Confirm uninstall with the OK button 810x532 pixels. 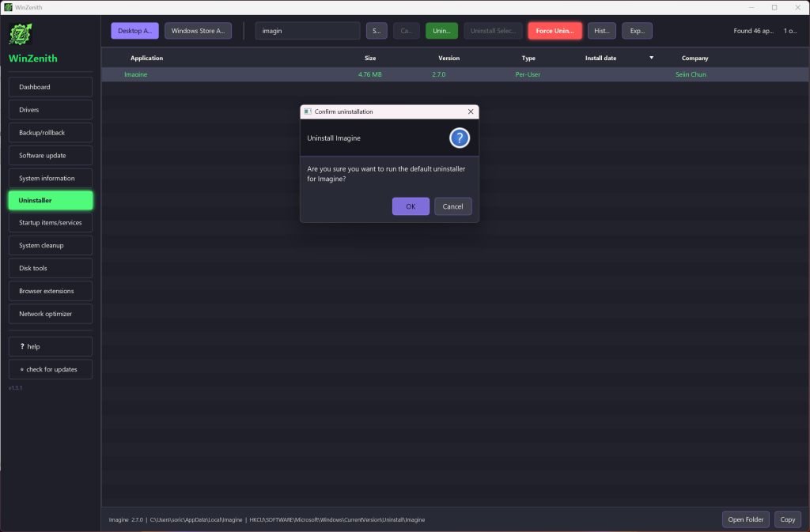[x=411, y=206]
